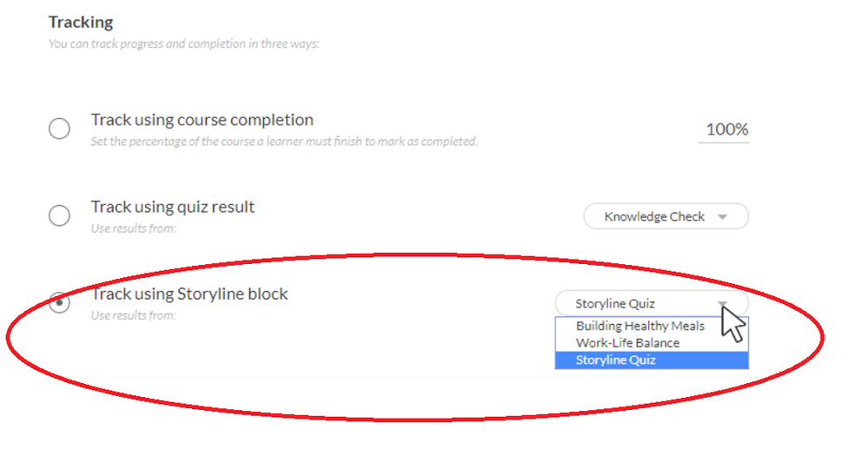Click the arrow on Storyline Quiz dropdown

click(x=722, y=304)
